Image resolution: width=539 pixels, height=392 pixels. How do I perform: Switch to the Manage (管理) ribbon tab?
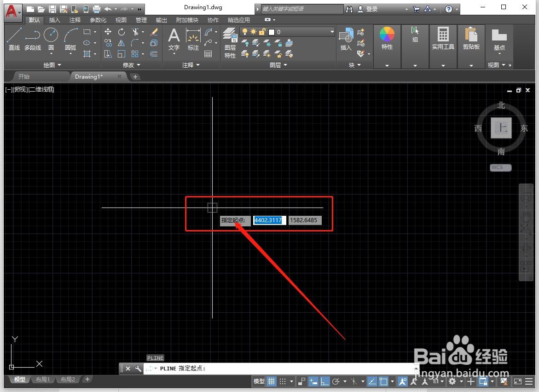(141, 20)
